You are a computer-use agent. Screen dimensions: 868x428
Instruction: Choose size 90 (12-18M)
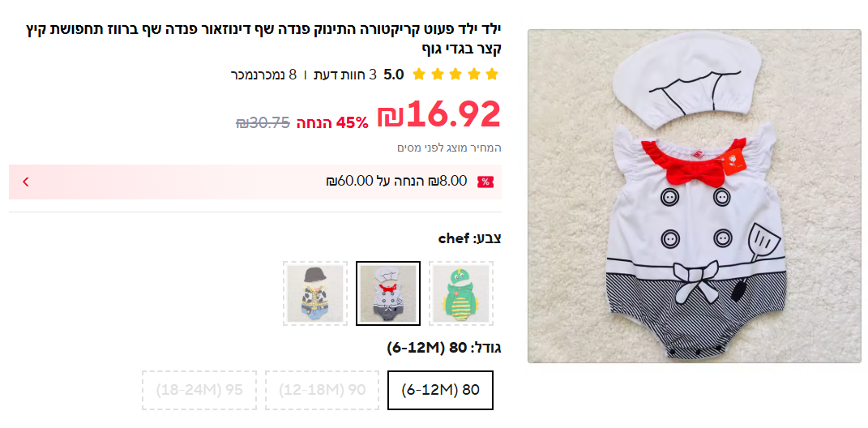(x=323, y=390)
